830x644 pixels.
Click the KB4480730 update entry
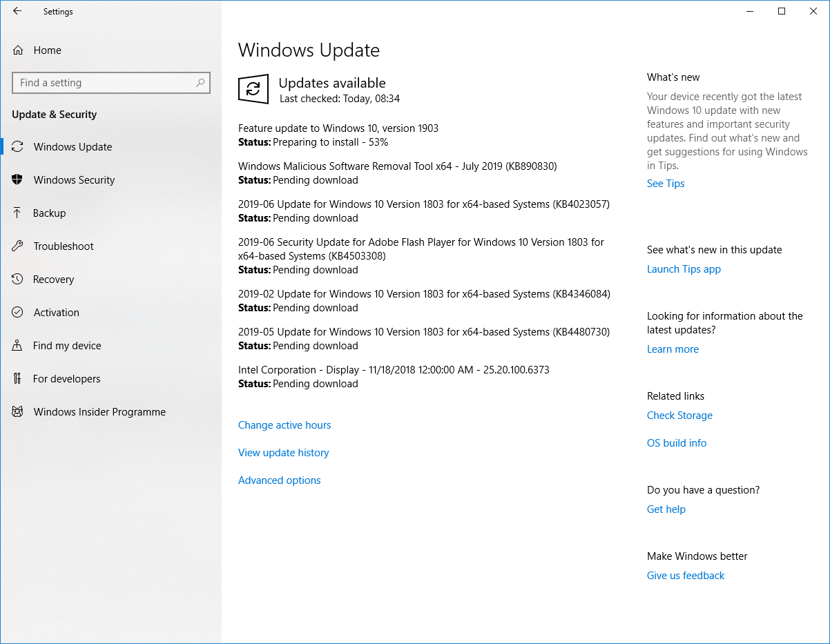(424, 332)
